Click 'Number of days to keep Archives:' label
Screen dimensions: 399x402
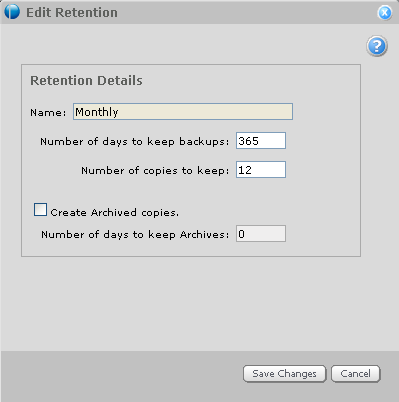tap(135, 235)
